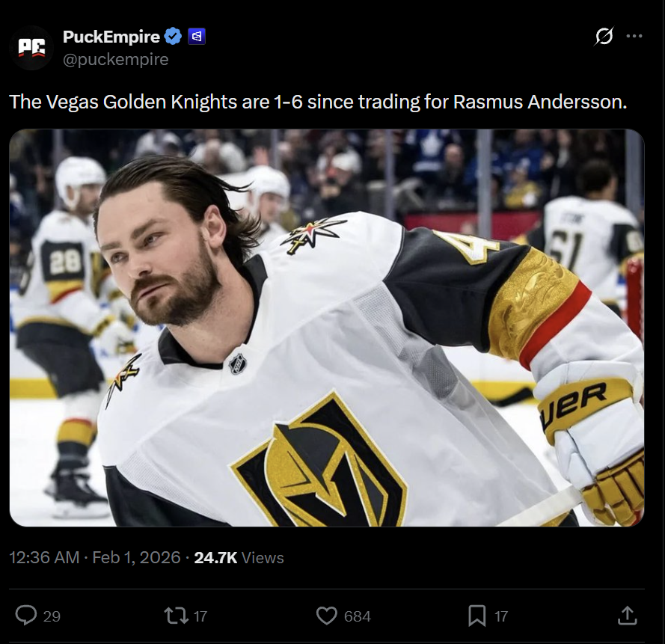The height and width of the screenshot is (644, 665).
Task: Open the three-dot More options menu
Action: [634, 36]
